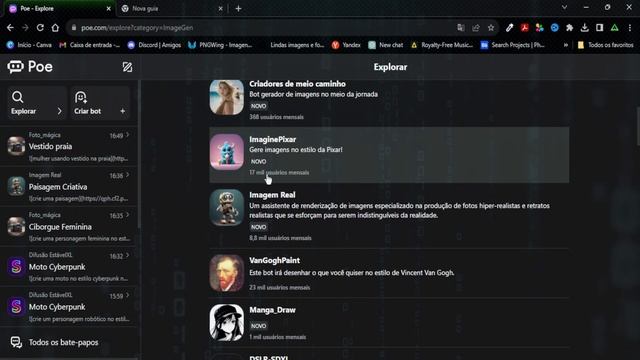640x360 pixels.
Task: Open Todos os favoritos folder
Action: (606, 45)
